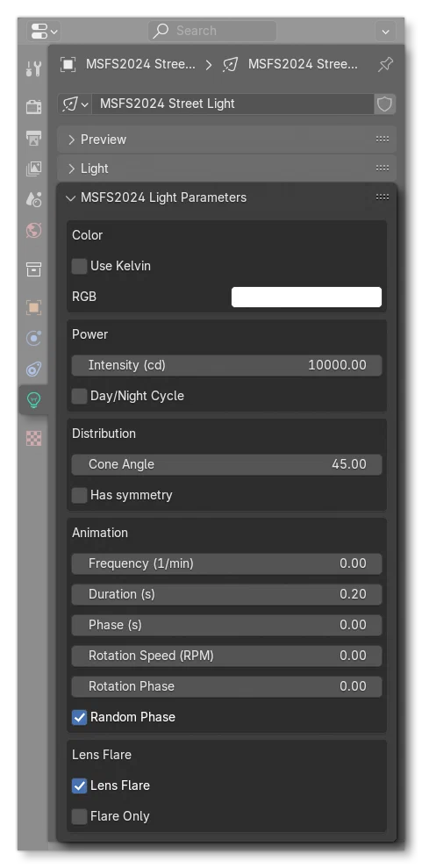
Task: Expand the Light panel
Action: point(71,169)
